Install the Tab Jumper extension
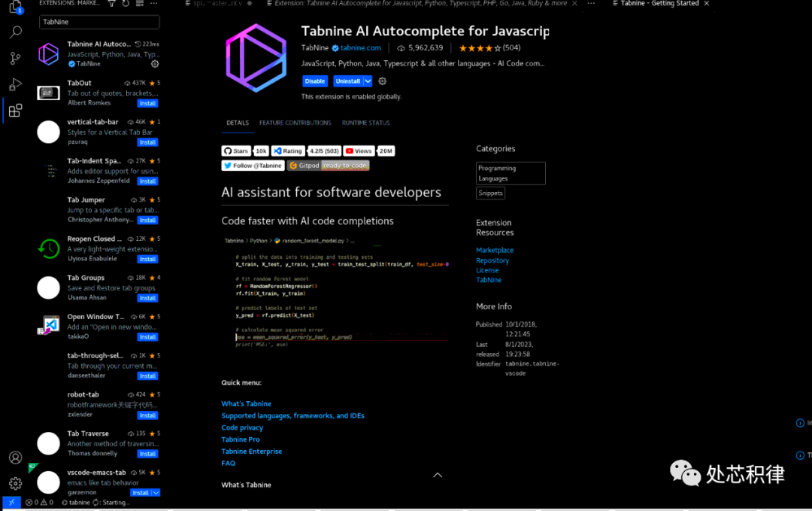Screen dimensions: 812x511 (147, 220)
